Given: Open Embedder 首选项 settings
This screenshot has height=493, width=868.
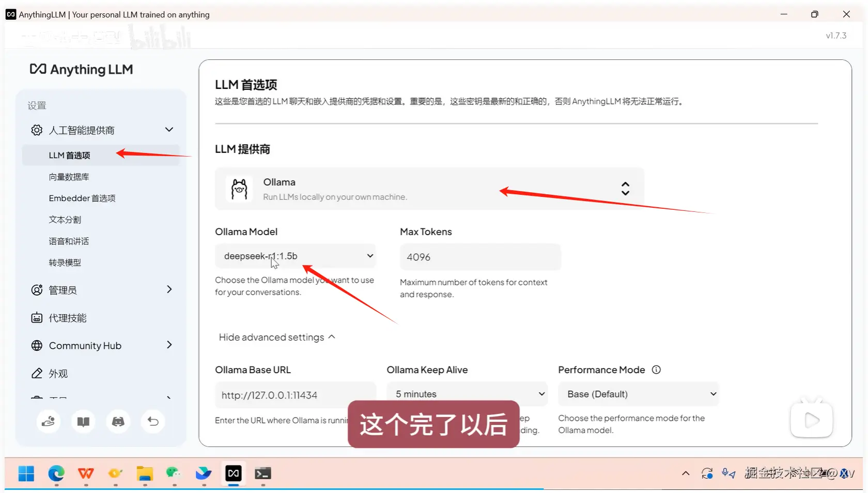Looking at the screenshot, I should coord(82,198).
